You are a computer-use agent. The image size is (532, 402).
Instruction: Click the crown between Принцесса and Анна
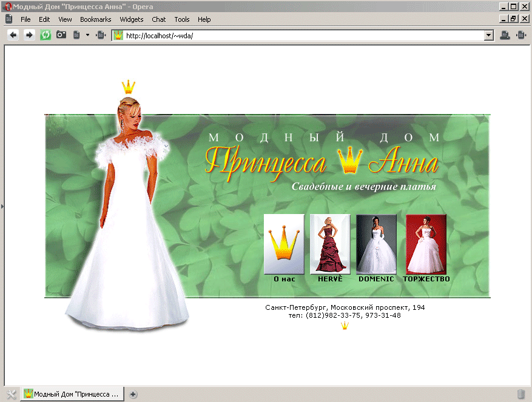coord(350,161)
